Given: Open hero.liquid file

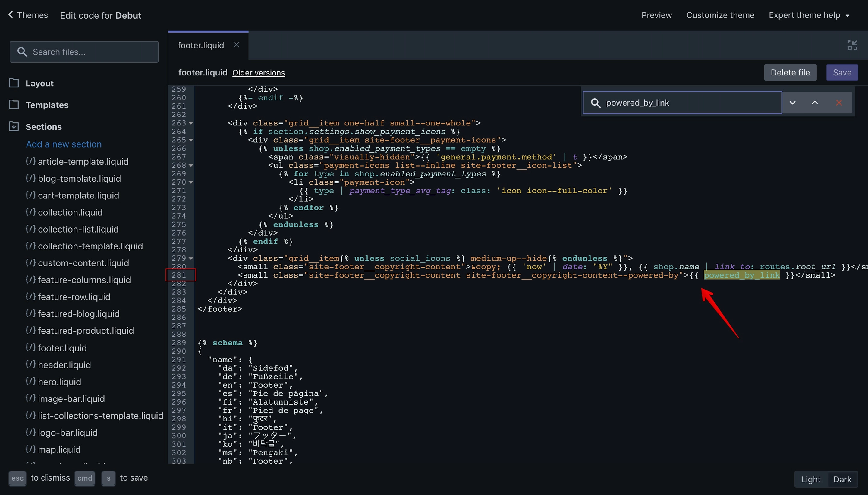Looking at the screenshot, I should tap(59, 382).
